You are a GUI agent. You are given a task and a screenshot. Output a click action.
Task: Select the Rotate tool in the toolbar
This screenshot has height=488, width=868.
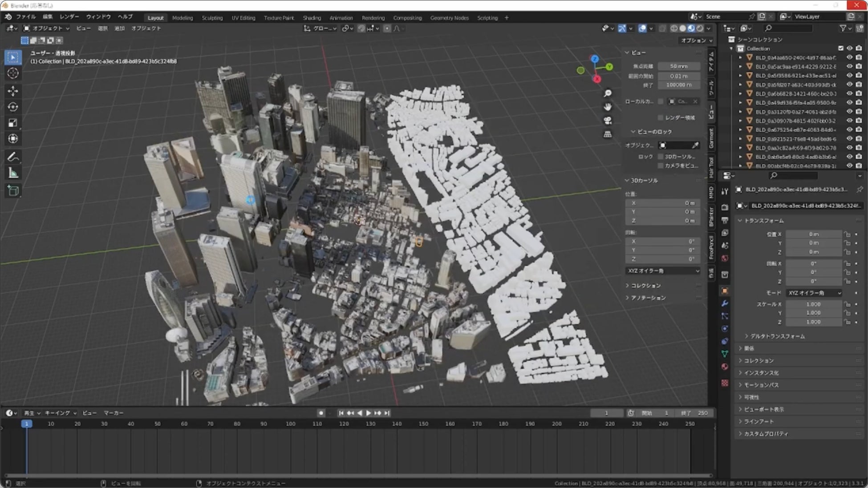(x=13, y=107)
